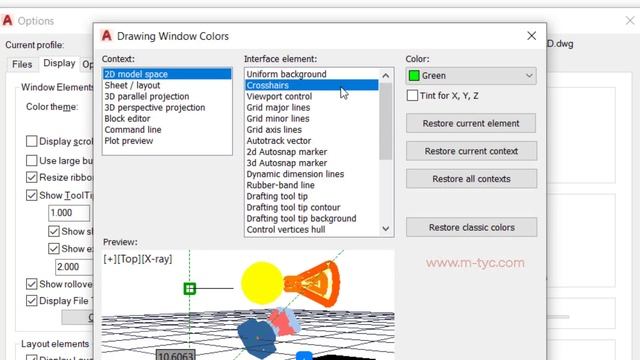The width and height of the screenshot is (640, 360).
Task: Switch to Files tab in Options window
Action: (22, 64)
